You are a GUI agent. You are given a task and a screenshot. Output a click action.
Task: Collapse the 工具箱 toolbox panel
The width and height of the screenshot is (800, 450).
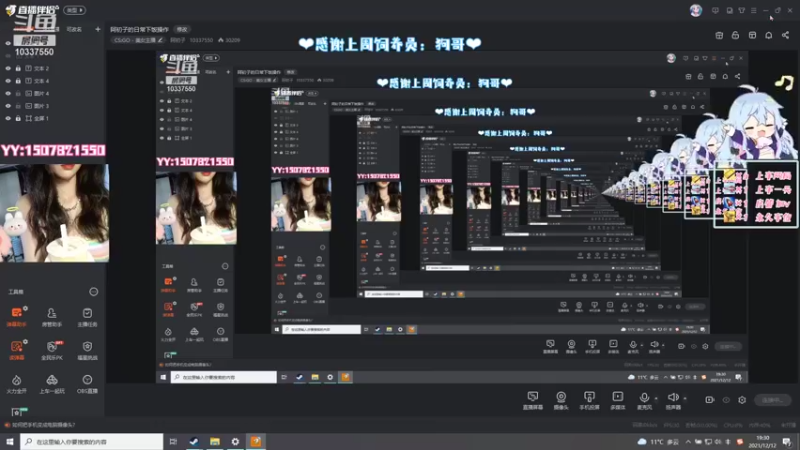(93, 292)
